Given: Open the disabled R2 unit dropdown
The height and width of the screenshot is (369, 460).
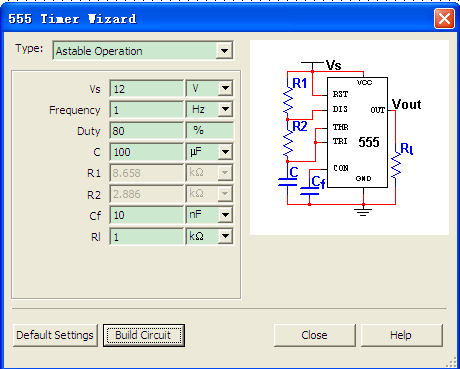Looking at the screenshot, I should click(x=225, y=194).
